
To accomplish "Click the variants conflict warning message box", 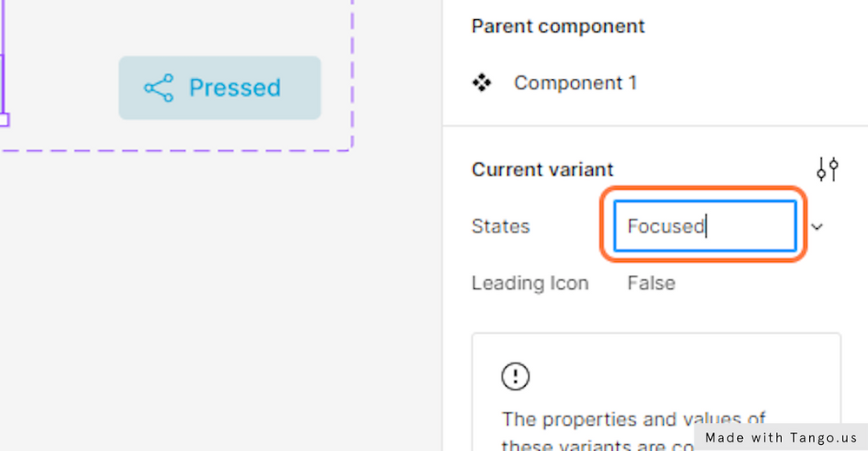I will [x=656, y=392].
